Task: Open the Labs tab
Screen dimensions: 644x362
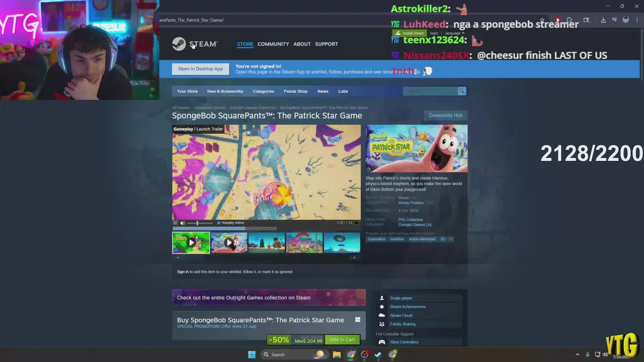Action: [x=343, y=92]
